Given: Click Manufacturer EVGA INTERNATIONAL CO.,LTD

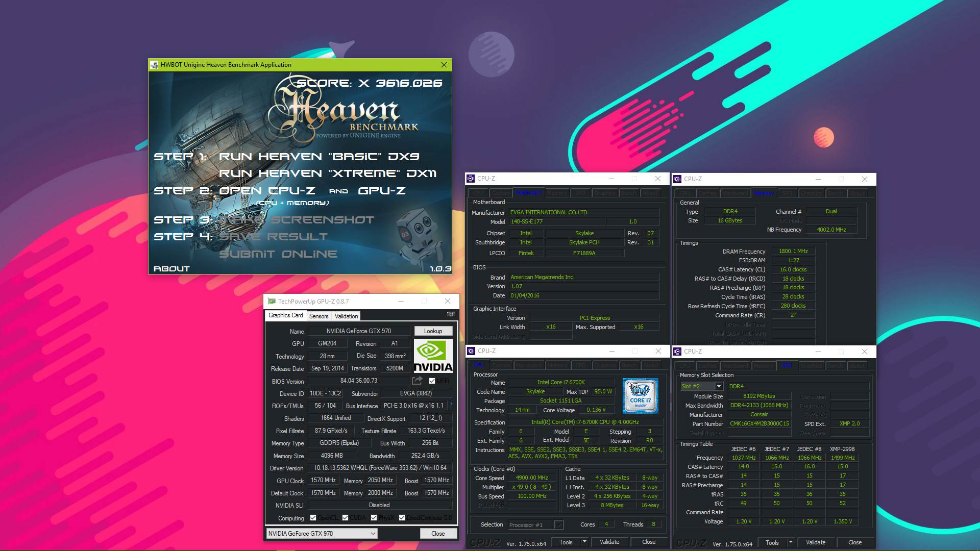Looking at the screenshot, I should tap(584, 212).
